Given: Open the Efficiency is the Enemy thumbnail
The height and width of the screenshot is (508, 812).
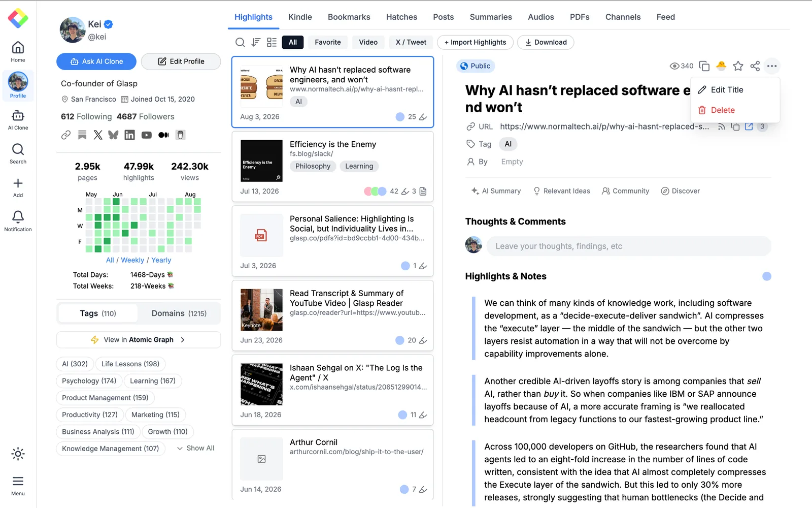Looking at the screenshot, I should (261, 161).
